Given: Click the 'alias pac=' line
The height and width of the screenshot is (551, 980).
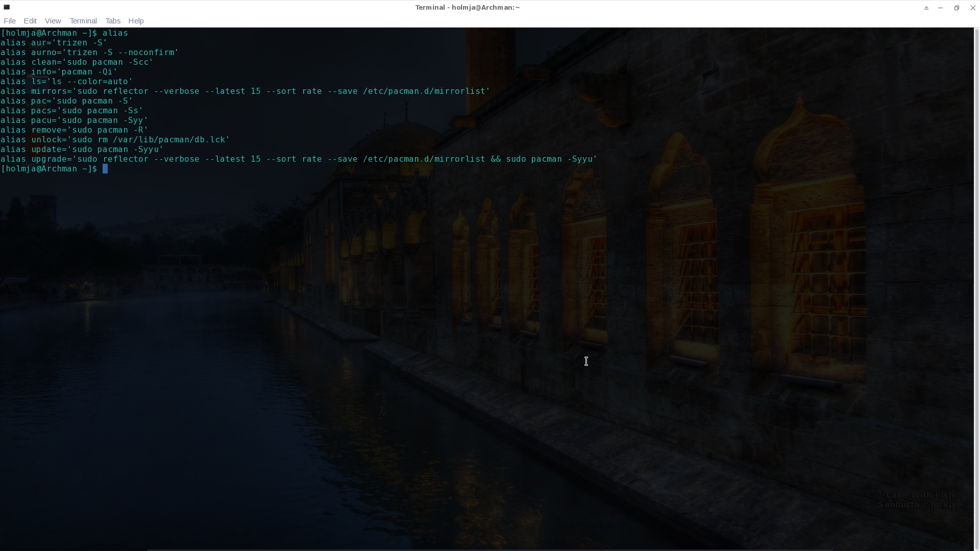Looking at the screenshot, I should tap(67, 101).
